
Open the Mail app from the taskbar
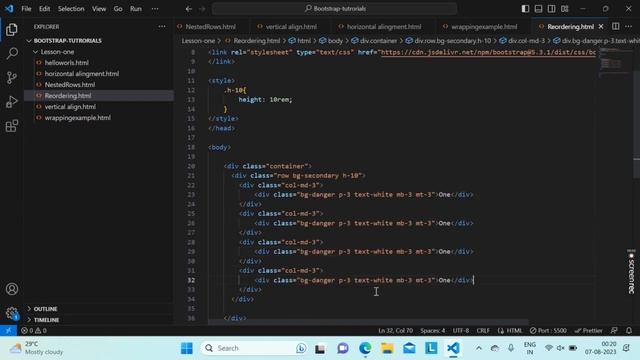409,348
